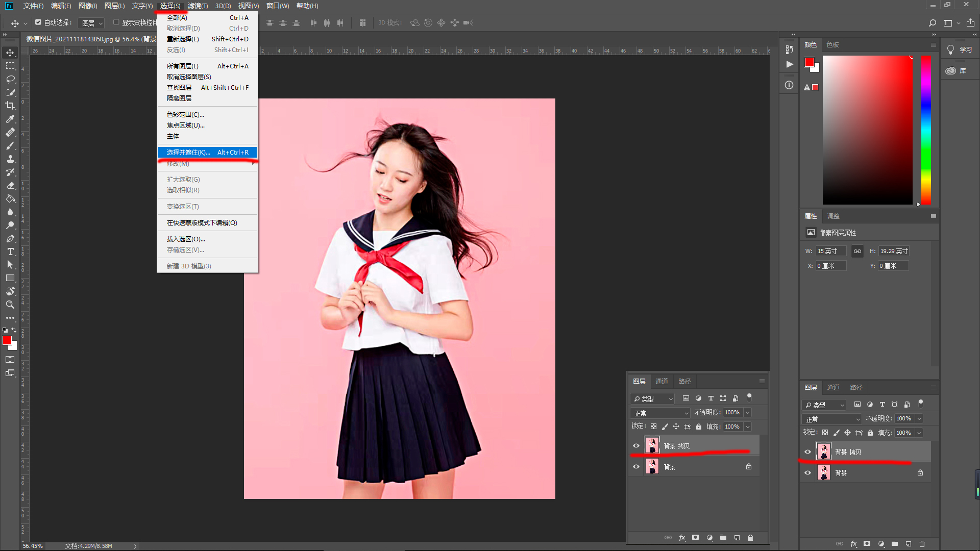
Task: Open the search icon in options bar
Action: coord(932,23)
